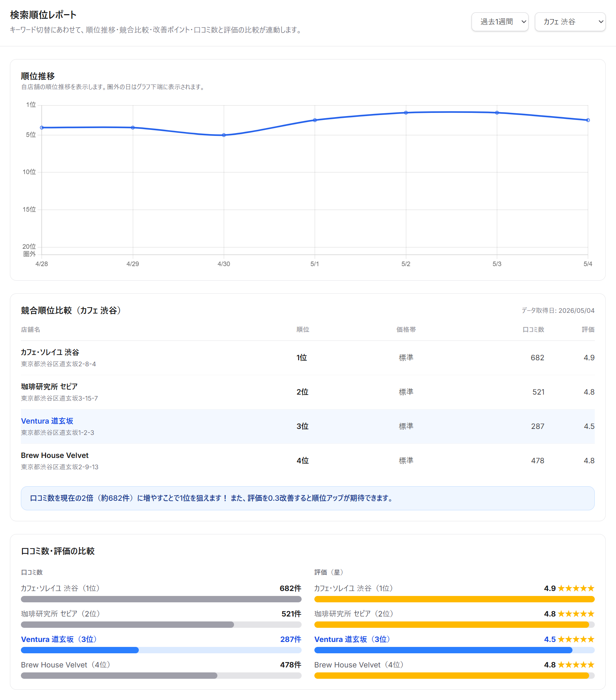Click Ventura 道玄坂 blue review count bar
Screen dimensions: 616x700
tap(80, 650)
